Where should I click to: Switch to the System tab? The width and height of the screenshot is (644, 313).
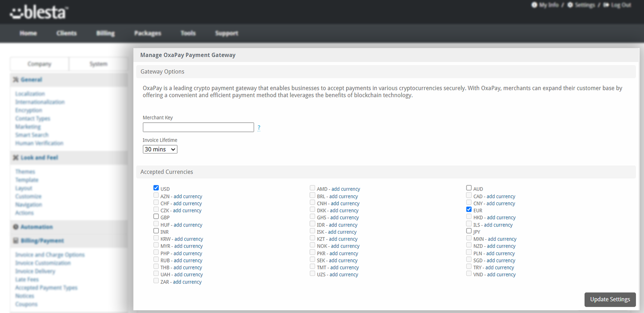[x=98, y=64]
